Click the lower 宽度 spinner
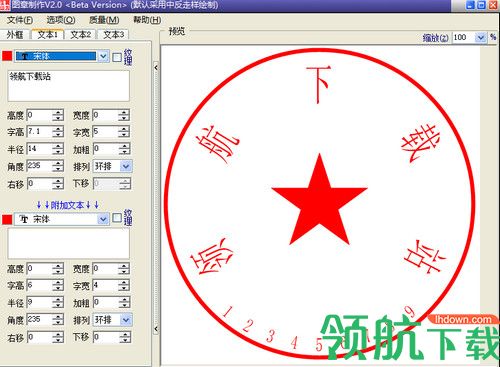This screenshot has width=500, height=367. 124,268
